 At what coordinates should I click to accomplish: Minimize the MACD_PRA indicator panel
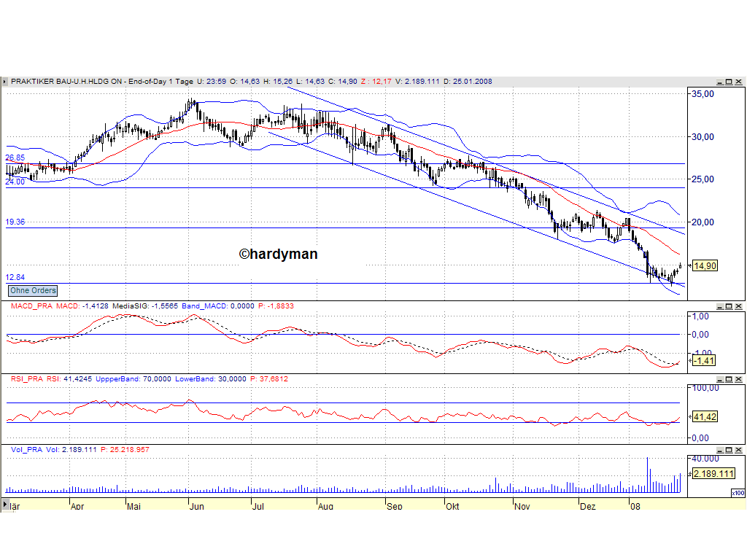pos(720,306)
